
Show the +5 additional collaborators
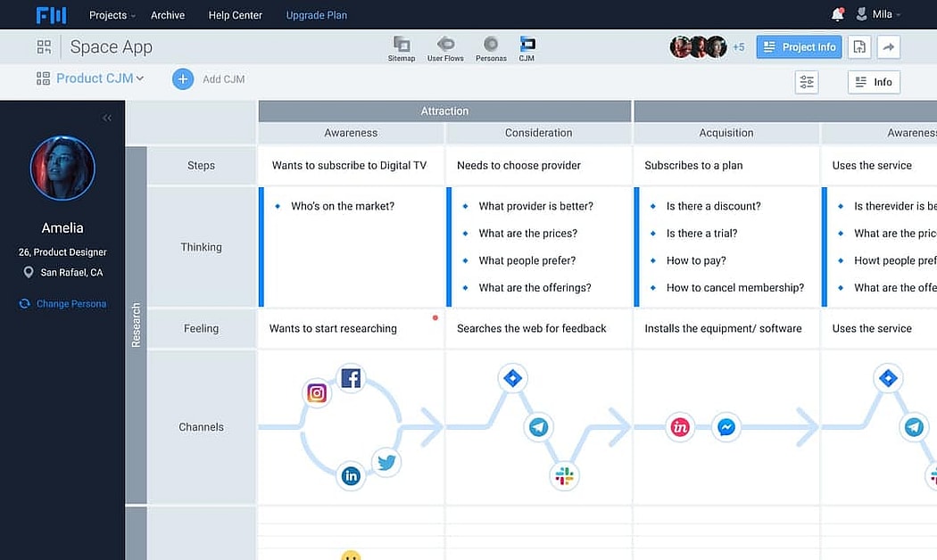[739, 47]
